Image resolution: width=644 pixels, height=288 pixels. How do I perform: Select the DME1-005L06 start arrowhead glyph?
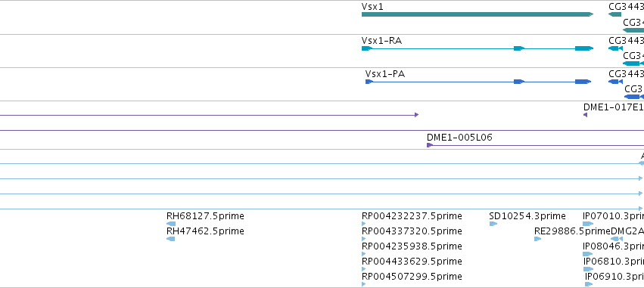pos(430,145)
